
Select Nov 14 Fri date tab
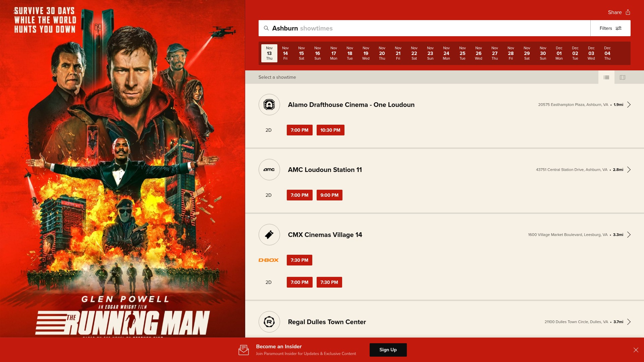[x=285, y=53]
